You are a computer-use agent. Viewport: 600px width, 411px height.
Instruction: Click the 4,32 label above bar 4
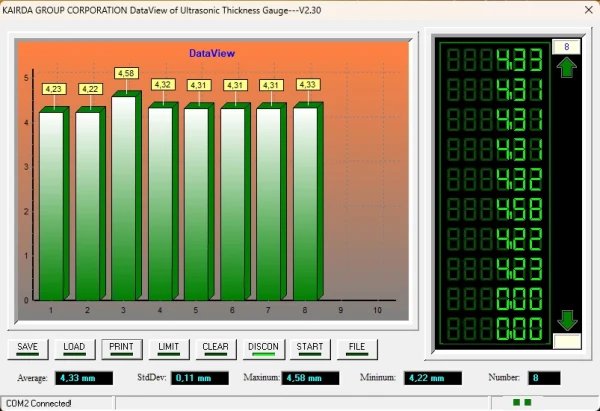[x=163, y=85]
